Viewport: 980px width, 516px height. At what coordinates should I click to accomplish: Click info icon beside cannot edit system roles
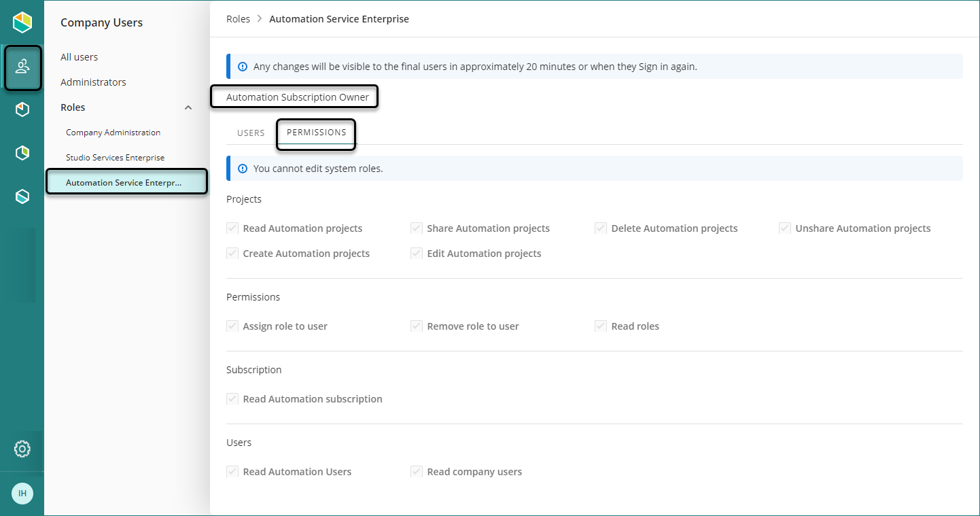[x=243, y=169]
